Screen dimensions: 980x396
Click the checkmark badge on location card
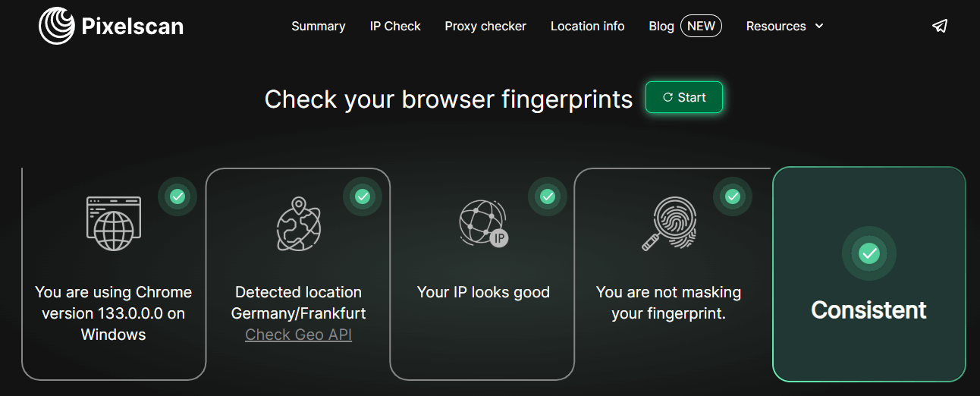point(363,196)
